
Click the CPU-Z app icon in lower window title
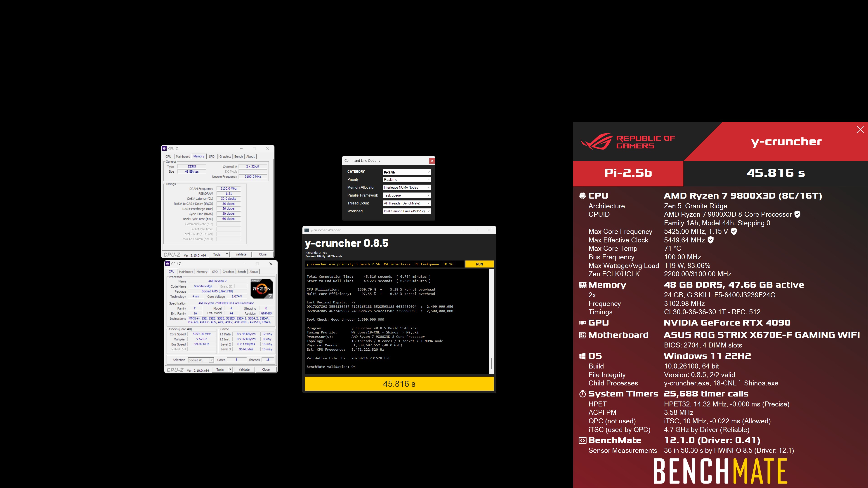[x=167, y=264]
